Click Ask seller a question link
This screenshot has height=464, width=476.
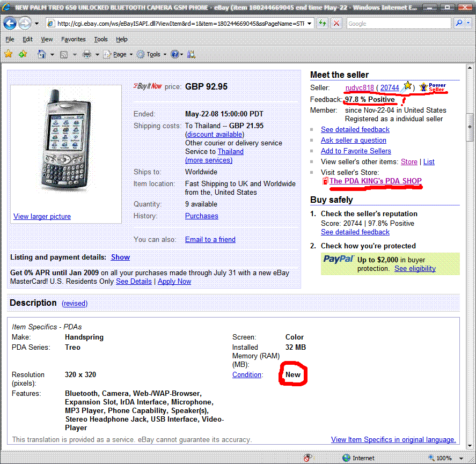pyautogui.click(x=353, y=140)
